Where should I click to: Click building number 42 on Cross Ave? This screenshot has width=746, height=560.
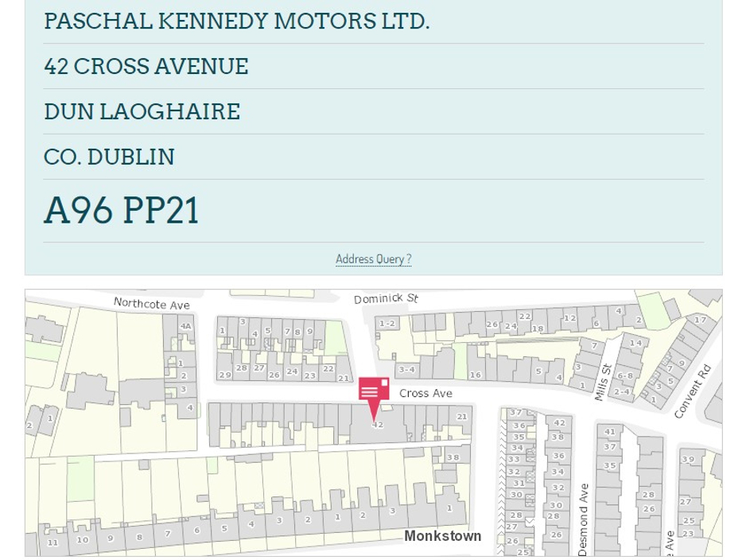tap(377, 424)
